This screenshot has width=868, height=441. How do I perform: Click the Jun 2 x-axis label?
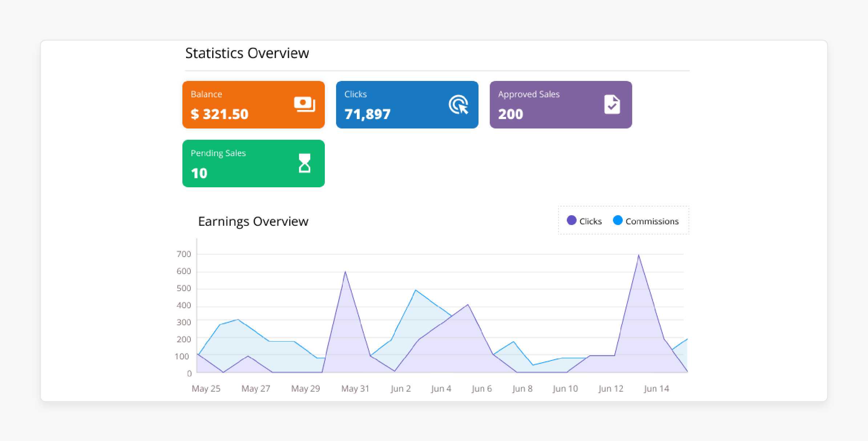401,389
